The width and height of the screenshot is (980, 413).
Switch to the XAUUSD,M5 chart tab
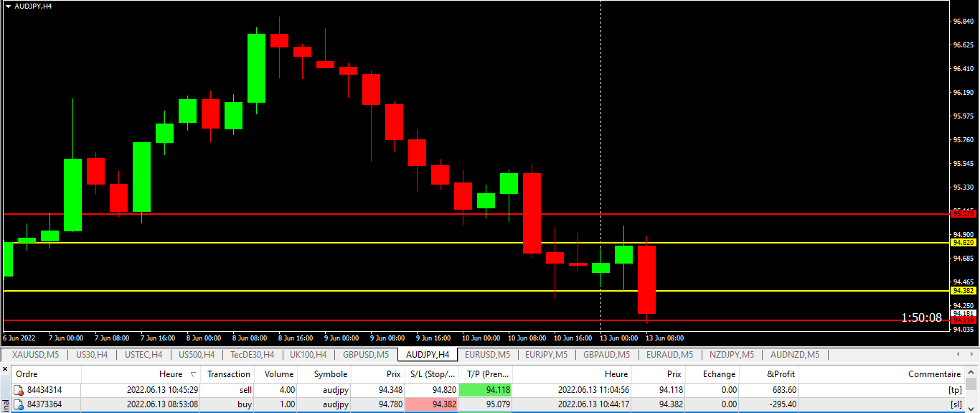point(35,354)
